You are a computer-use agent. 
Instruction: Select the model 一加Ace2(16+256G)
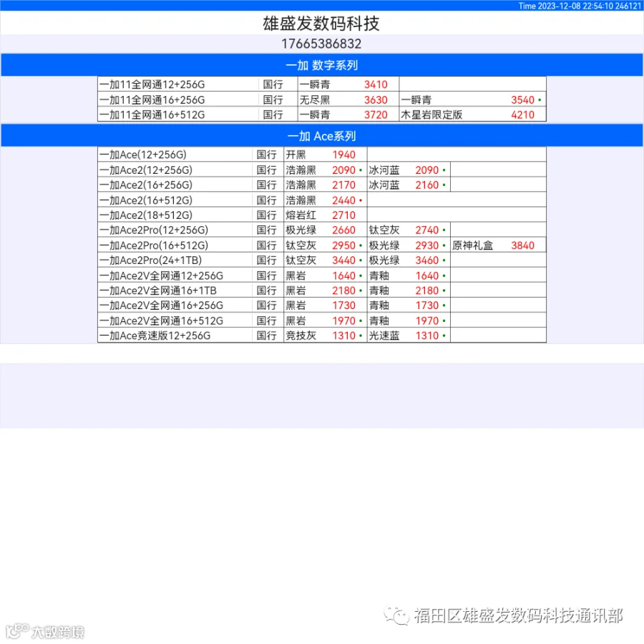coord(146,185)
